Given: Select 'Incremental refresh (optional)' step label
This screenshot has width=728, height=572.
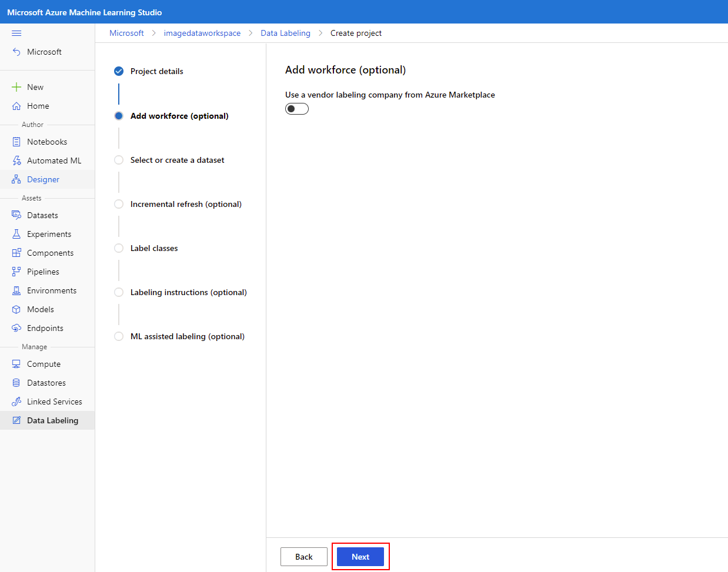Looking at the screenshot, I should (x=186, y=204).
